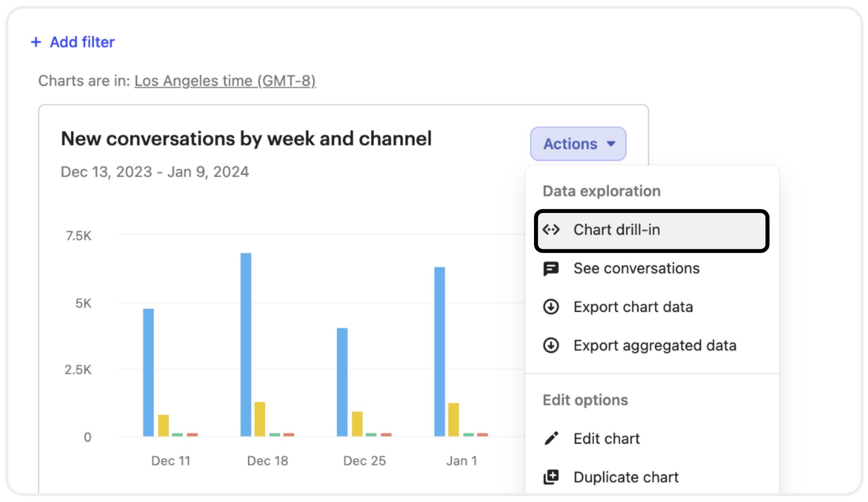Click the Chart drill-in arrows icon

551,230
